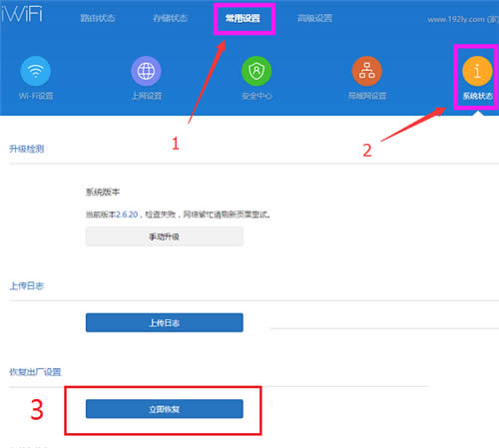Open the 局域网设置 orange network icon
Image resolution: width=499 pixels, height=448 pixels.
[367, 71]
